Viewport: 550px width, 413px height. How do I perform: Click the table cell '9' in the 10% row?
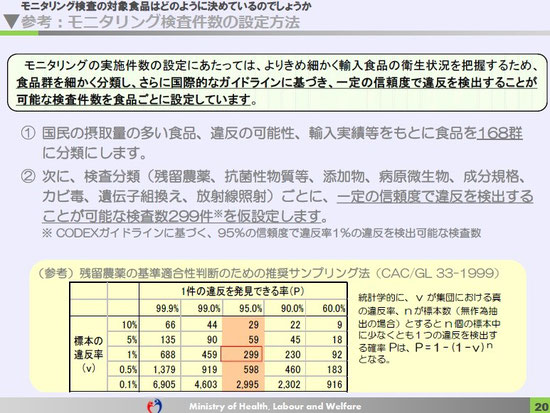point(339,325)
